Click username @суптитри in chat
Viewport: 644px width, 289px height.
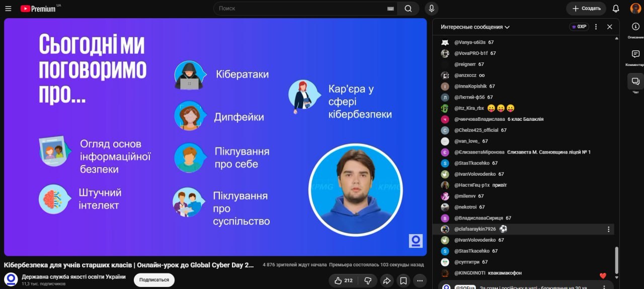[x=467, y=262]
